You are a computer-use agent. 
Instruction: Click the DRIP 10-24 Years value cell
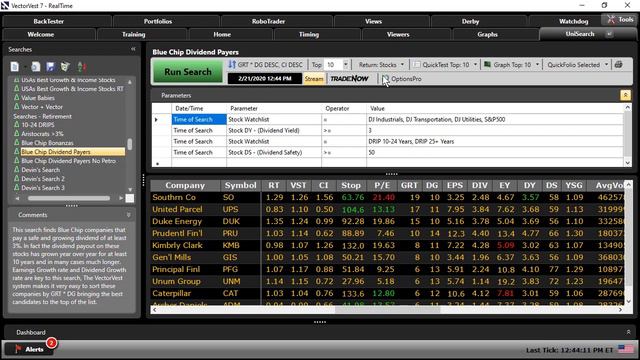495,141
